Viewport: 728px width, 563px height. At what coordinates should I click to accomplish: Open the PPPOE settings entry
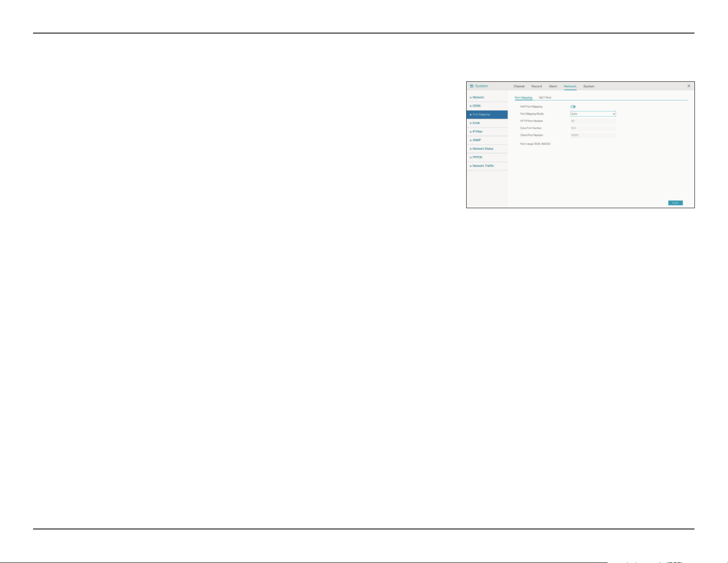(x=487, y=157)
